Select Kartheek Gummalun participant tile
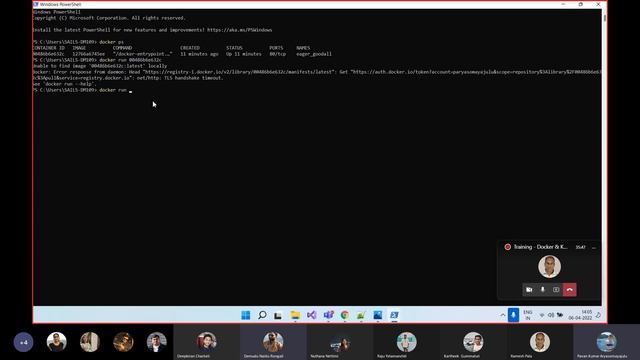Viewport: 640px width, 360px height. 473,342
